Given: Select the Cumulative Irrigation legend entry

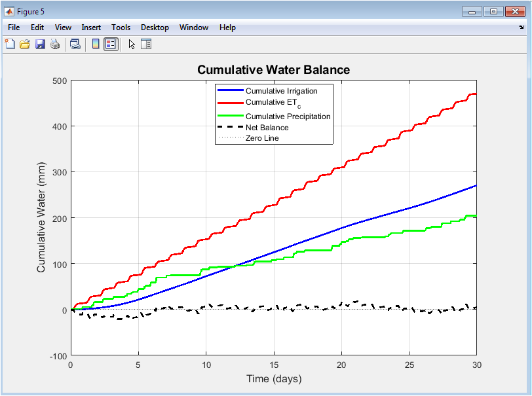Looking at the screenshot, I should (x=281, y=91).
